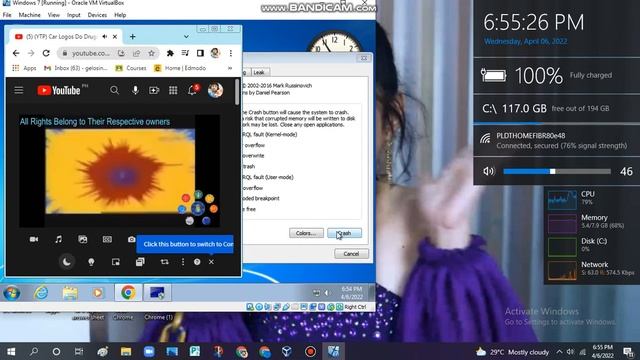This screenshot has width=640, height=360.
Task: Open Chrome media control playlist icon
Action: 185,53
